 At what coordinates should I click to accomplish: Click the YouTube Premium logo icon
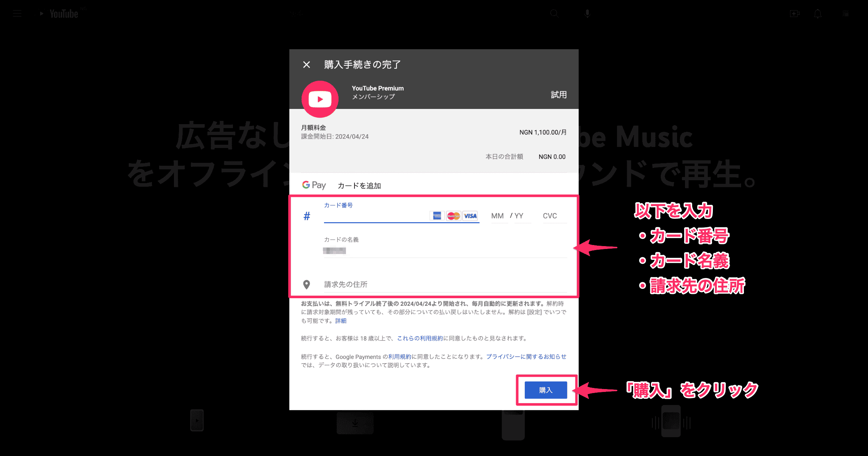point(320,99)
